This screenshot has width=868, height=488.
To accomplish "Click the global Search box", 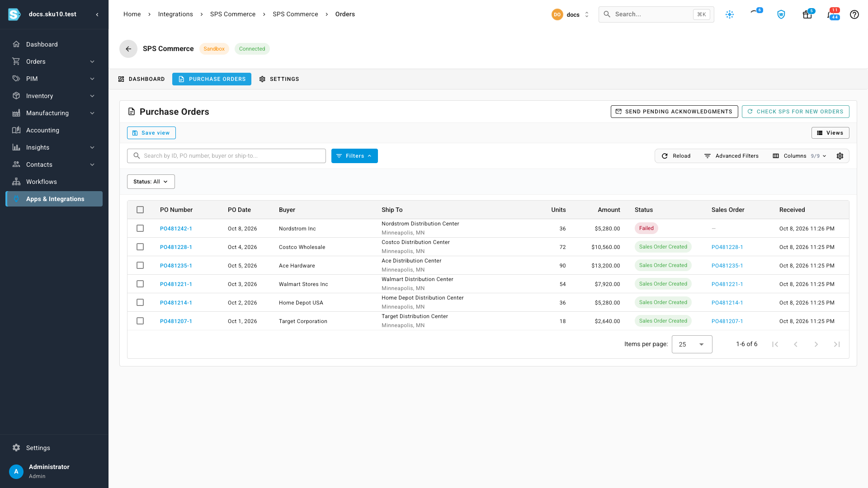I will (x=656, y=14).
